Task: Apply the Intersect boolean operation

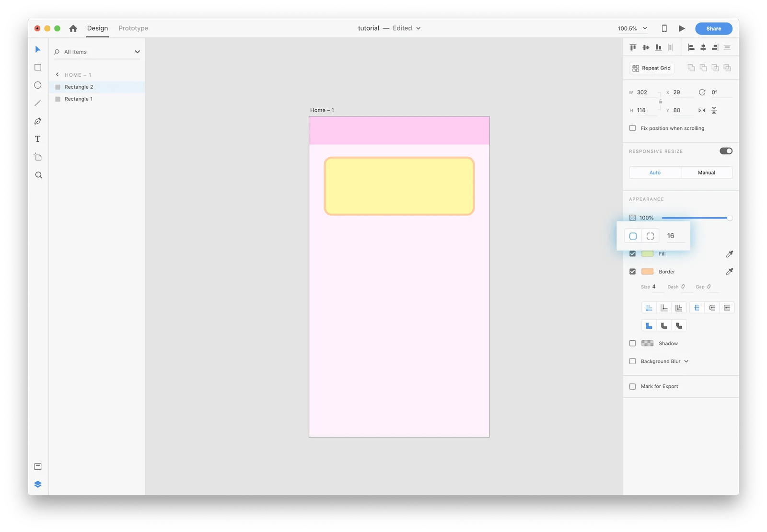Action: point(715,68)
